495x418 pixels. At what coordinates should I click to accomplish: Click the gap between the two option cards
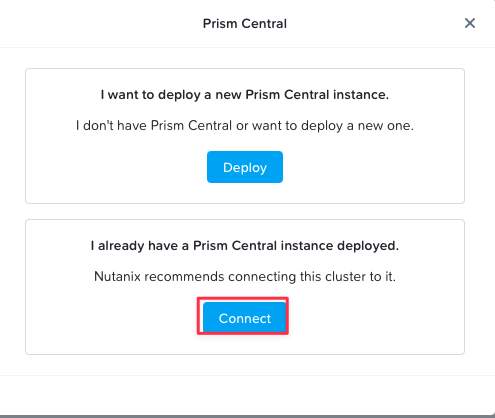(x=245, y=211)
